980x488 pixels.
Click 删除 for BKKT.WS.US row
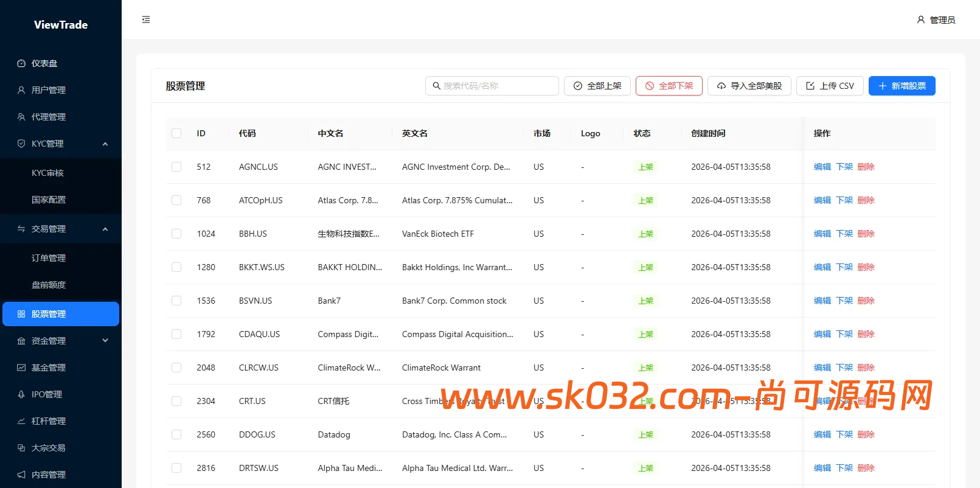click(866, 267)
